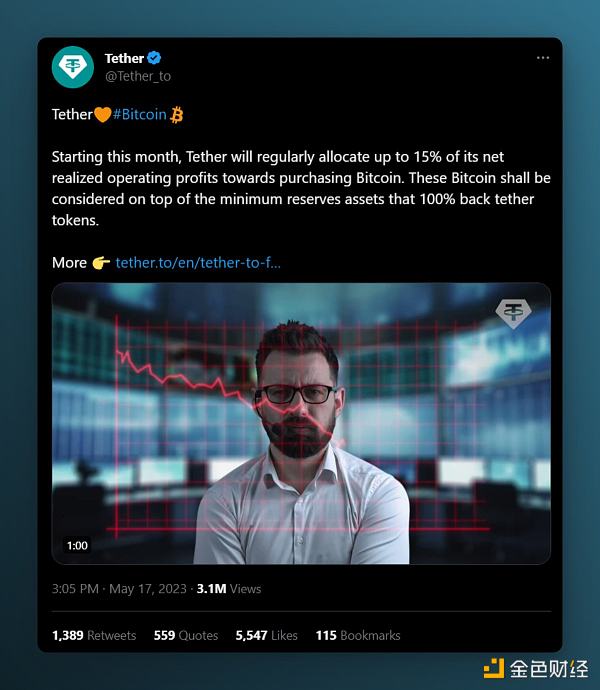This screenshot has width=600, height=690.
Task: Play the video thumbnail
Action: click(x=301, y=423)
